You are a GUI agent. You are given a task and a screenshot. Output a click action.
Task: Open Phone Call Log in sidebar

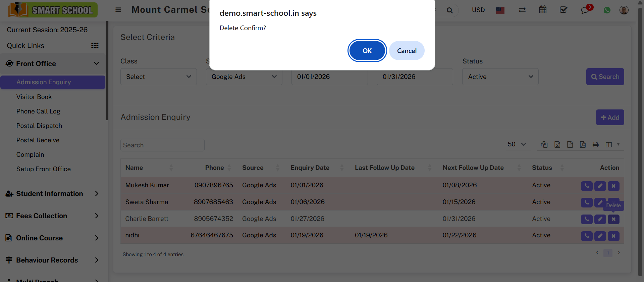[x=38, y=111]
